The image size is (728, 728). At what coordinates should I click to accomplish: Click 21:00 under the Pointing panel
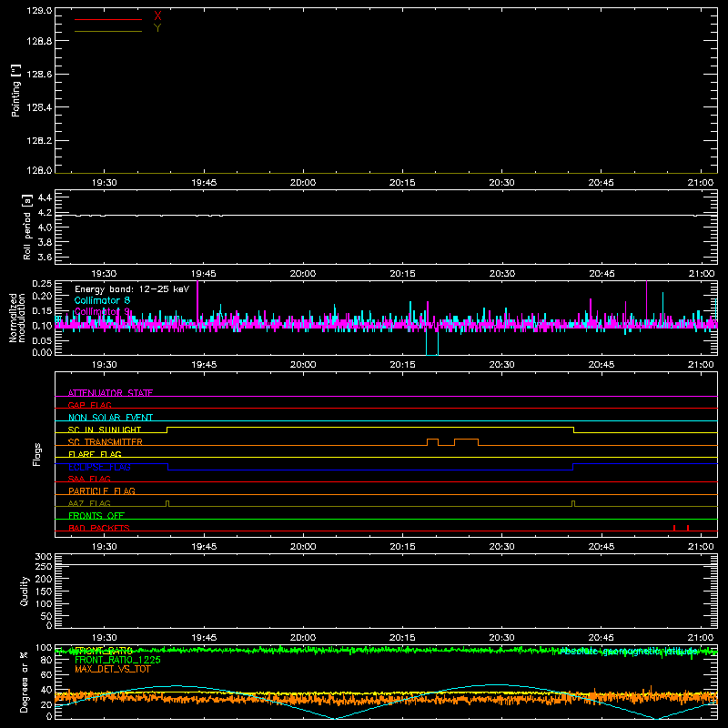click(701, 183)
